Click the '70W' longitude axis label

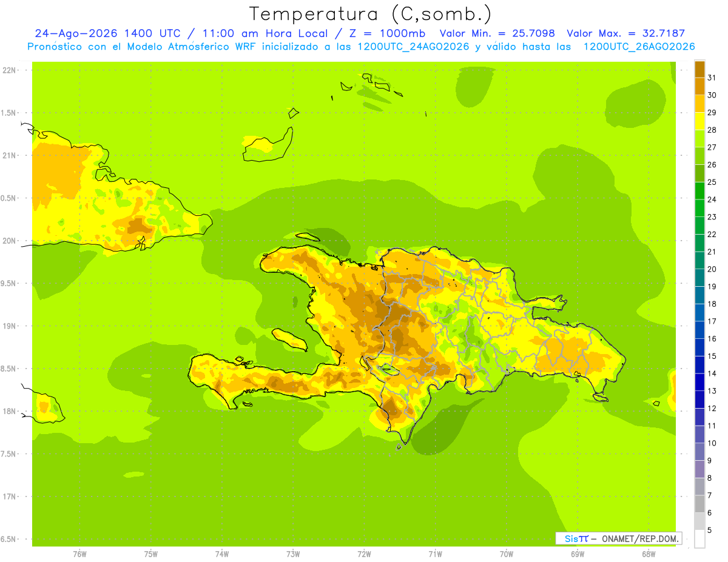tap(507, 554)
